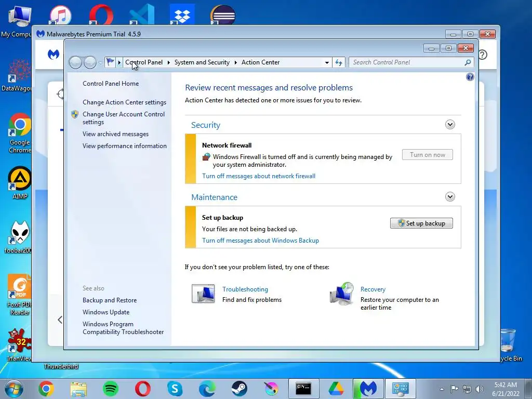Viewport: 532px width, 399px height.
Task: Click the search magnifier icon
Action: click(468, 62)
